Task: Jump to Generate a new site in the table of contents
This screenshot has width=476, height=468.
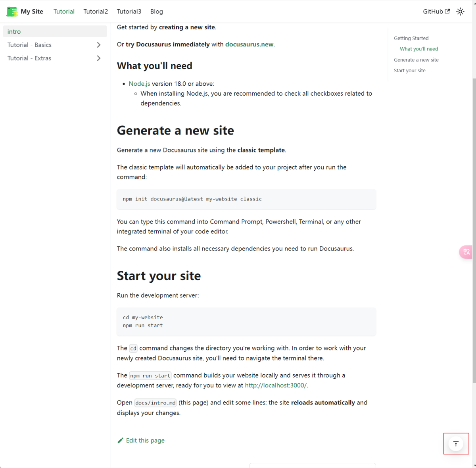Action: click(x=416, y=60)
